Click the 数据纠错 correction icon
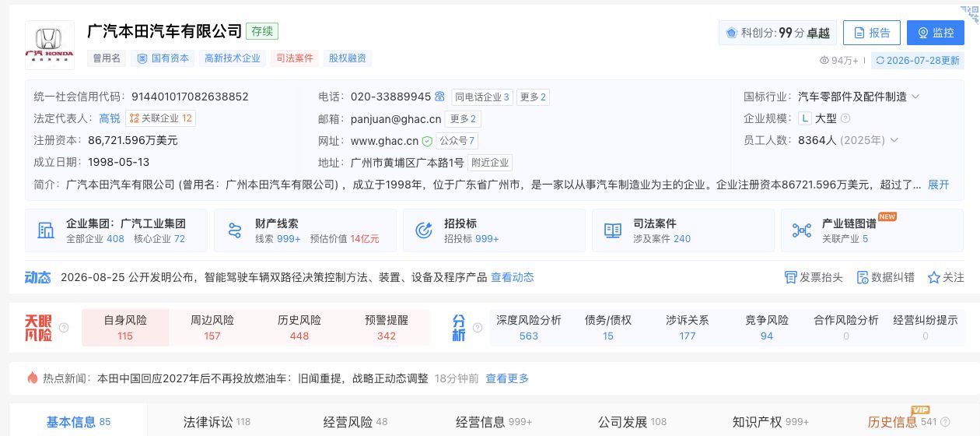 [x=862, y=277]
